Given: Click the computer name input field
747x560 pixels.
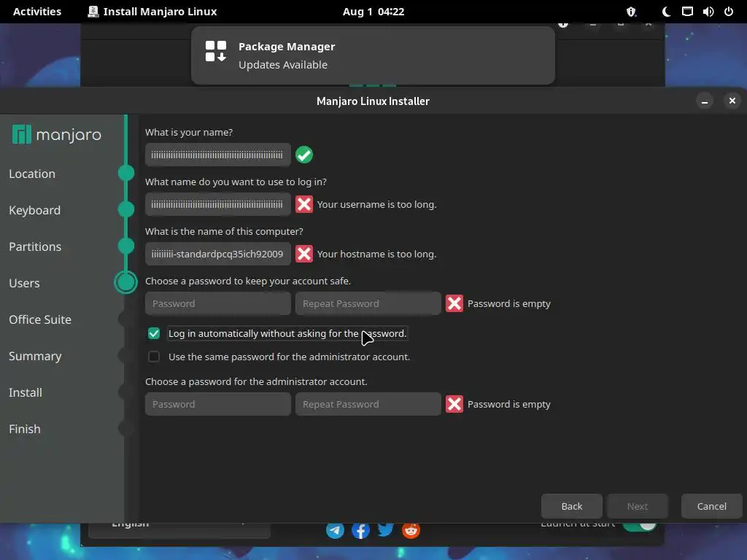Looking at the screenshot, I should coord(217,254).
